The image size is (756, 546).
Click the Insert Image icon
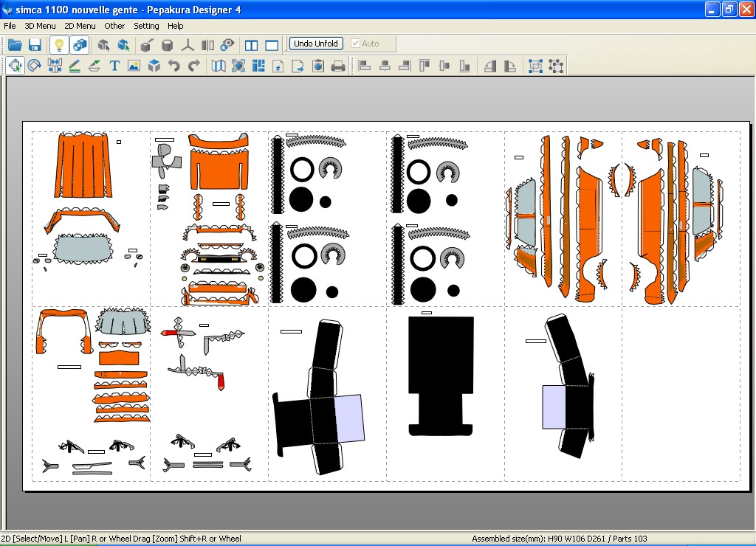point(134,66)
